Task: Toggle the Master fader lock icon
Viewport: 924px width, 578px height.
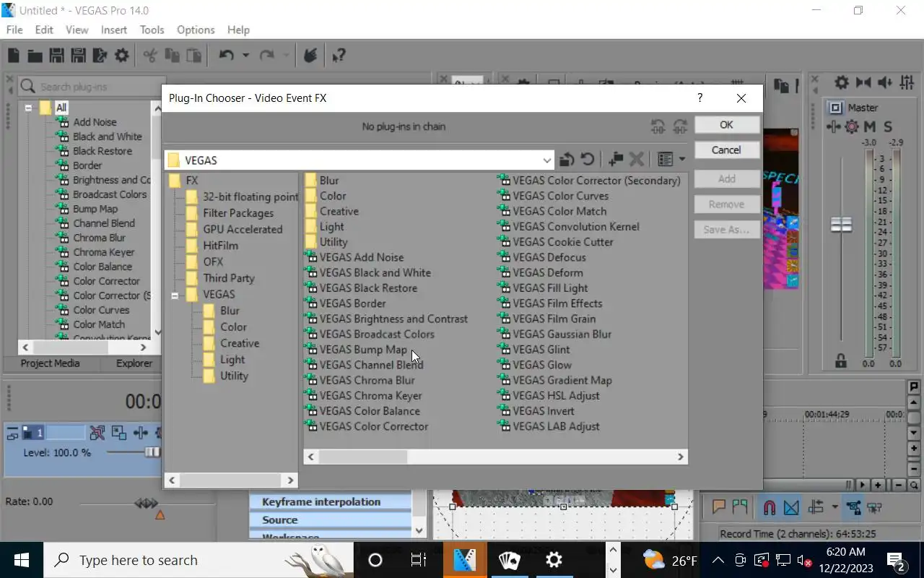Action: tap(840, 360)
